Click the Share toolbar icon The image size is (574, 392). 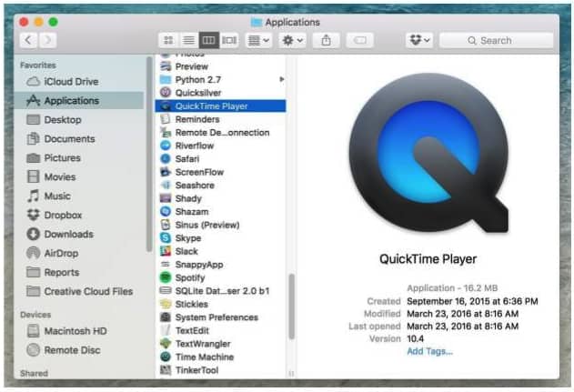tap(327, 41)
